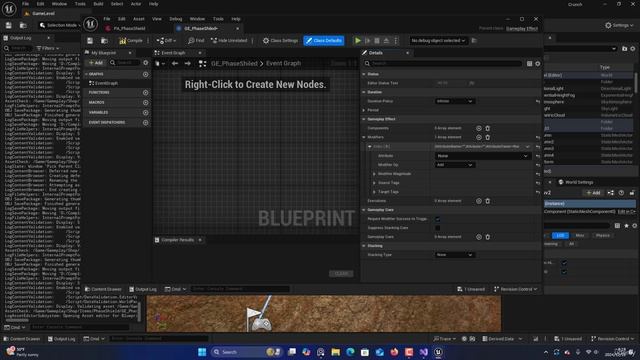Open the Modifier Op dropdown
This screenshot has width=640, height=360.
[454, 165]
